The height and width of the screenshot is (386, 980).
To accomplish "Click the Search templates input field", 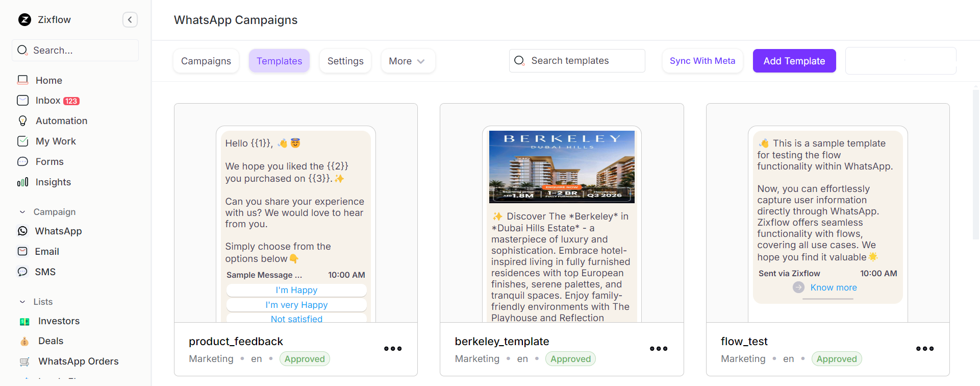I will pyautogui.click(x=577, y=61).
